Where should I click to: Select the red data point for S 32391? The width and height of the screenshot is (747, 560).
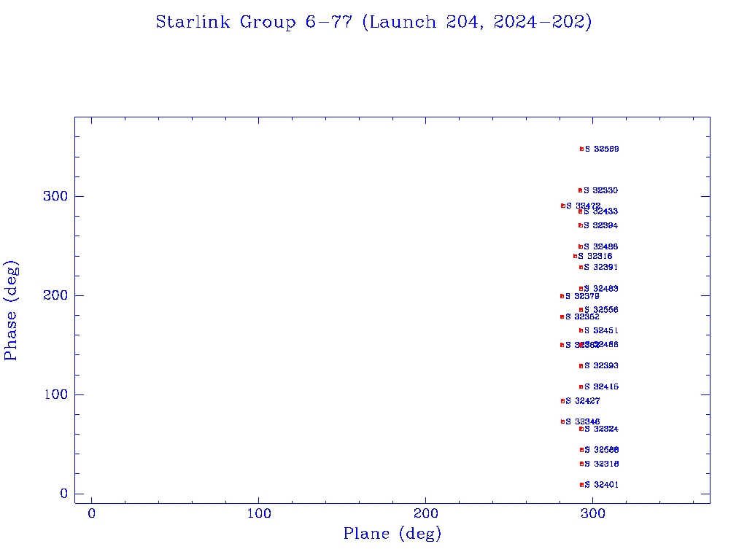(581, 267)
